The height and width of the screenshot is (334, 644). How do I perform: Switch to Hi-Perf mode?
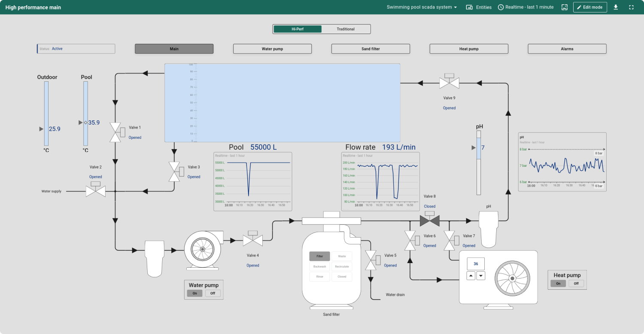(x=298, y=29)
